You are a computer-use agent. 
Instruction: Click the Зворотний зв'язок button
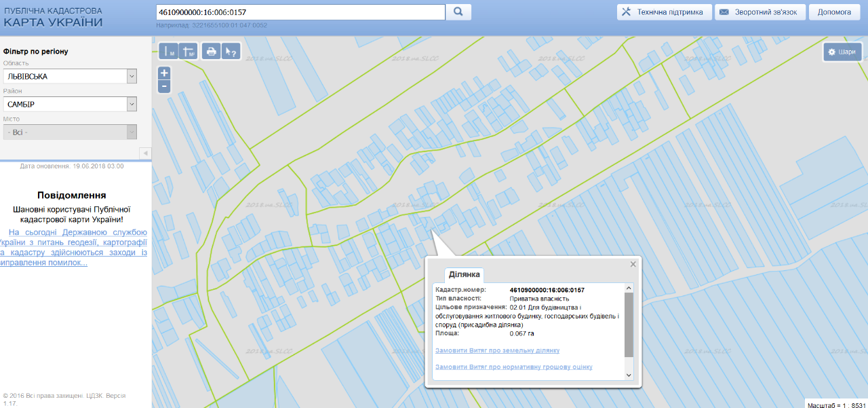[760, 12]
